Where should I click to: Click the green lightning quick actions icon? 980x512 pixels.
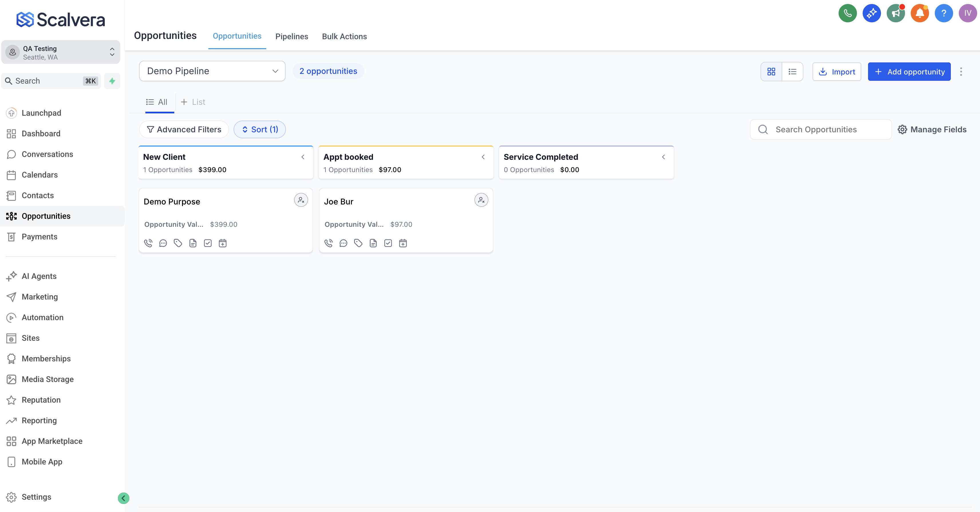pos(112,81)
